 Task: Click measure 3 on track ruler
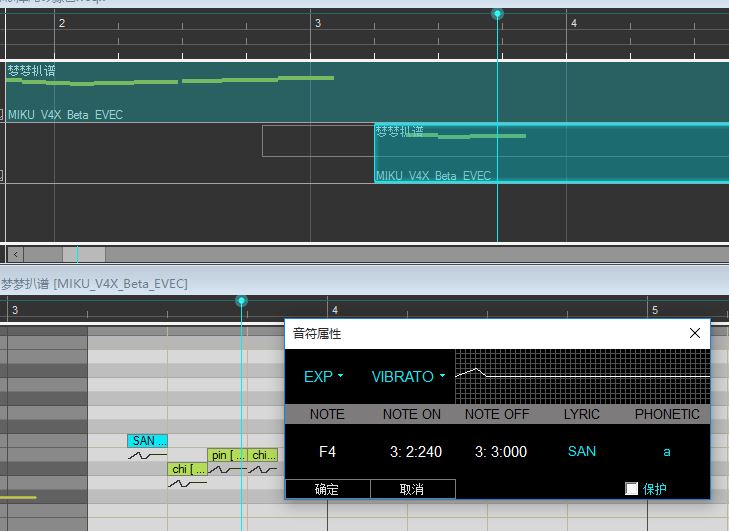click(x=318, y=23)
